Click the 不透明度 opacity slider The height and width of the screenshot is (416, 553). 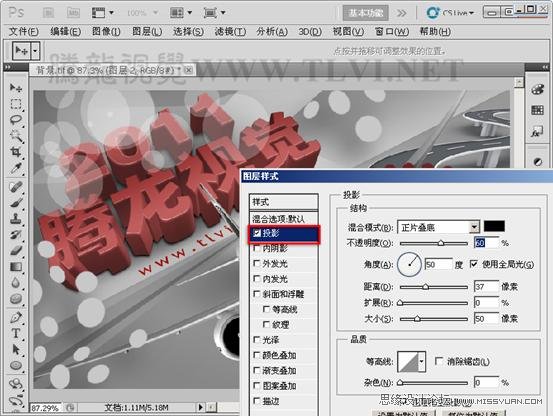pos(433,243)
